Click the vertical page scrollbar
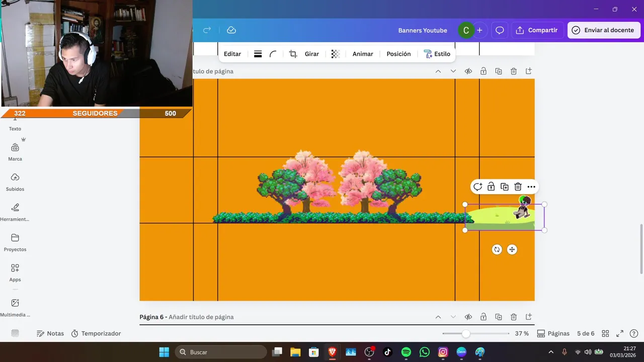The width and height of the screenshot is (644, 362). point(640,249)
